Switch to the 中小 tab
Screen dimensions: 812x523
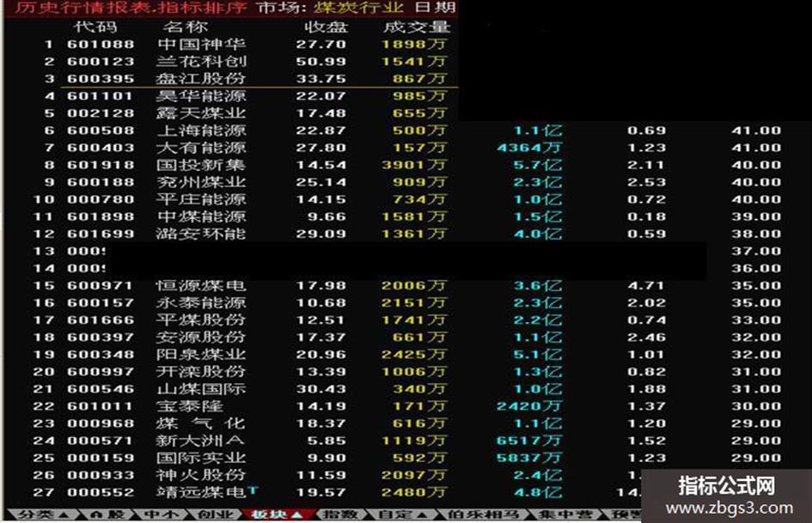pyautogui.click(x=161, y=514)
